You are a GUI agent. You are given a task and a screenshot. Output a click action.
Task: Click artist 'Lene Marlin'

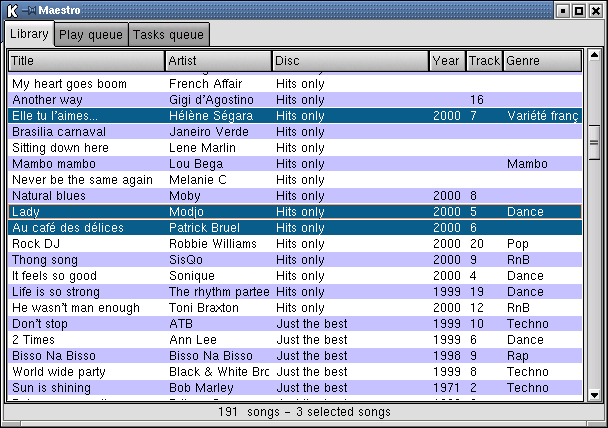(202, 148)
